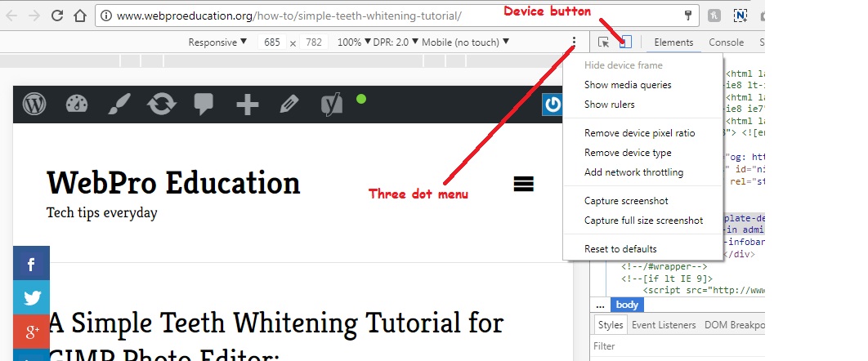Choose Add network throttling
This screenshot has width=868, height=361.
coord(642,172)
